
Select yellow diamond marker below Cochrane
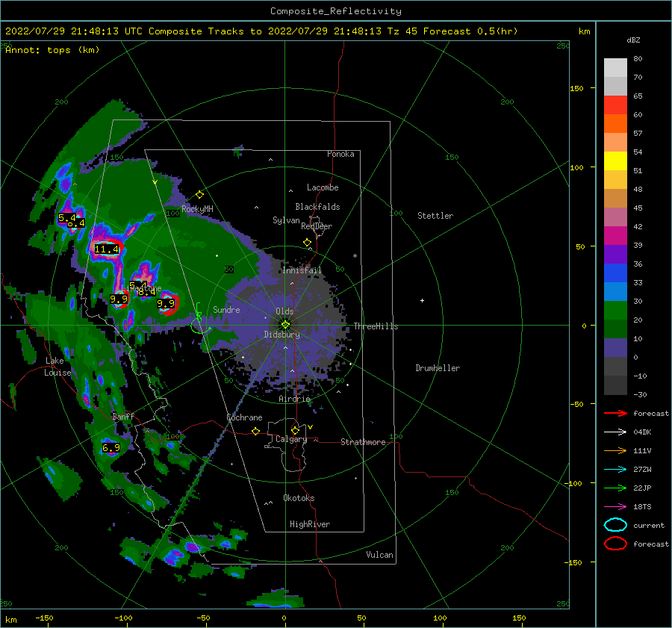click(255, 431)
